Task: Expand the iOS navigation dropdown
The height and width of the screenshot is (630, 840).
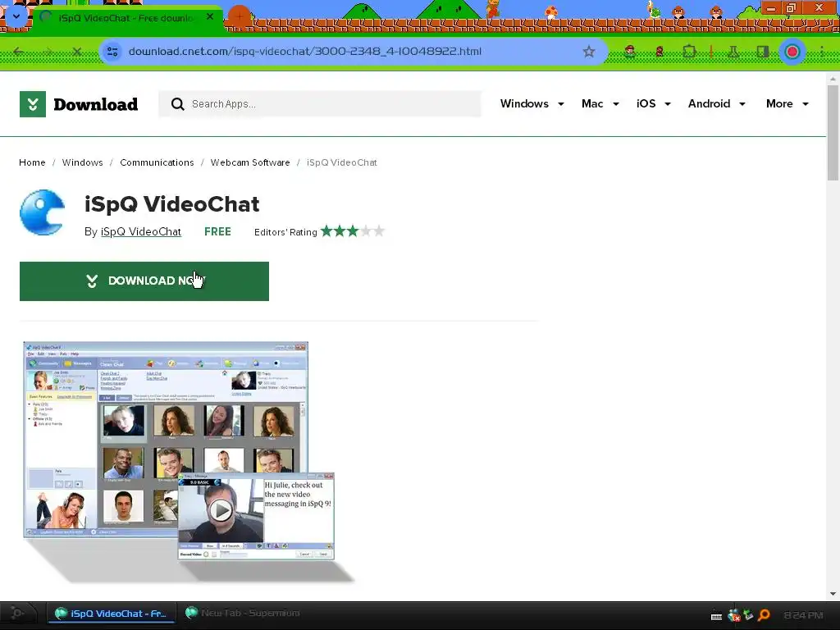Action: [x=654, y=104]
